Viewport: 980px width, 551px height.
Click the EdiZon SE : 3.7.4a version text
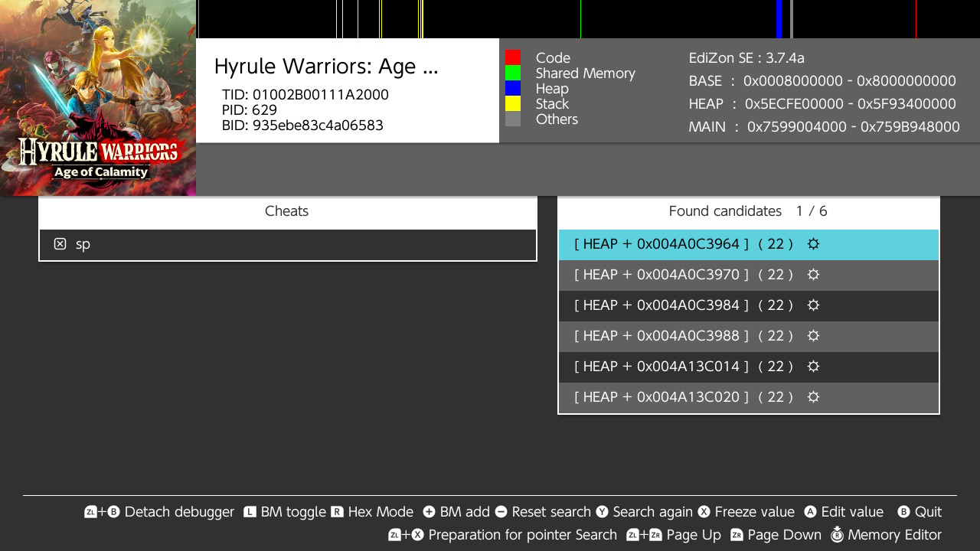tap(746, 58)
